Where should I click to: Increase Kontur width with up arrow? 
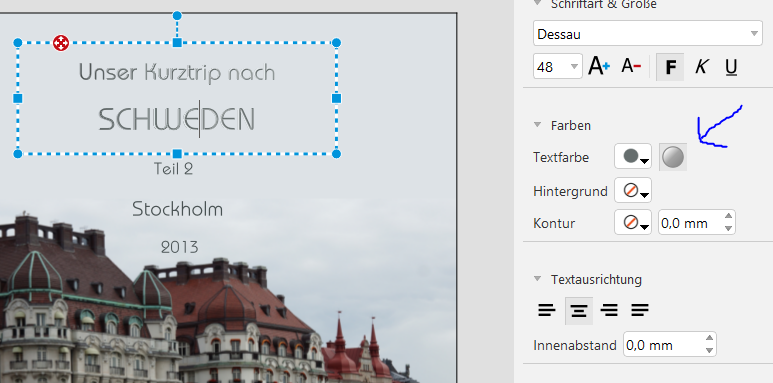click(x=728, y=216)
